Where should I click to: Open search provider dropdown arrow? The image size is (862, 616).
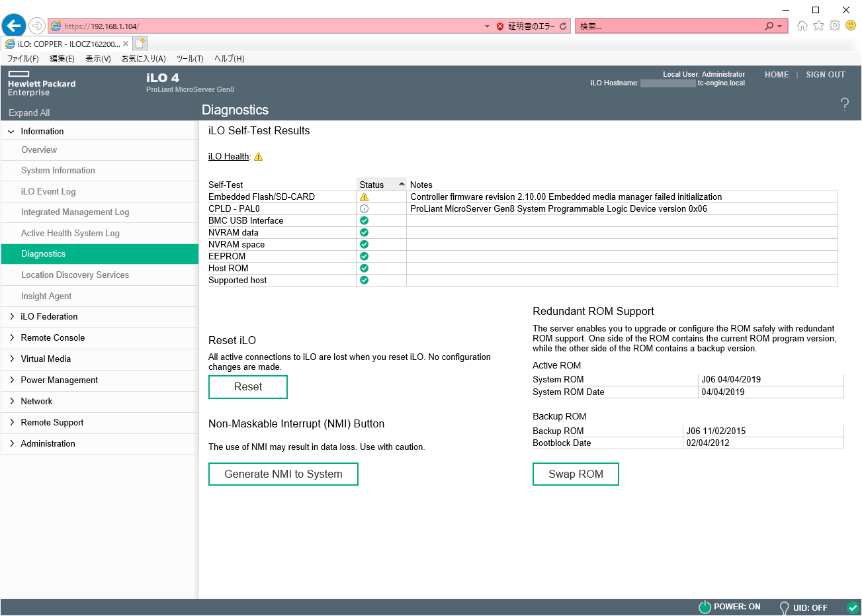tap(780, 26)
